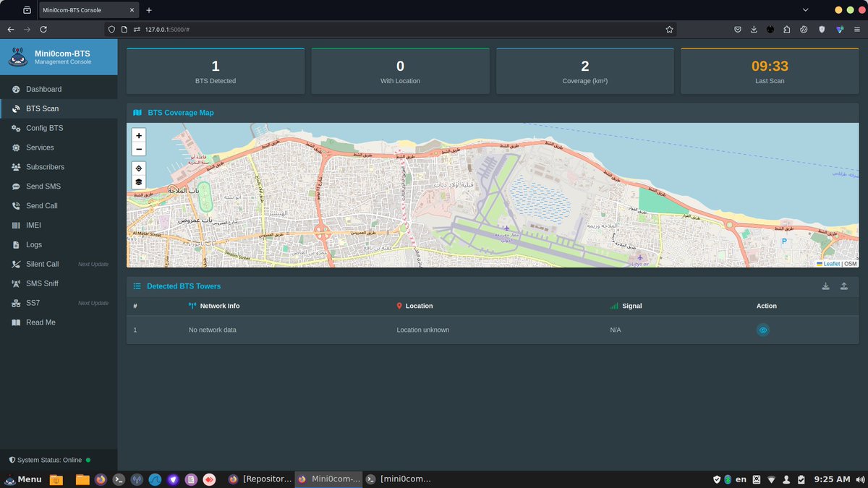
Task: Zoom in on the coverage map
Action: 139,135
